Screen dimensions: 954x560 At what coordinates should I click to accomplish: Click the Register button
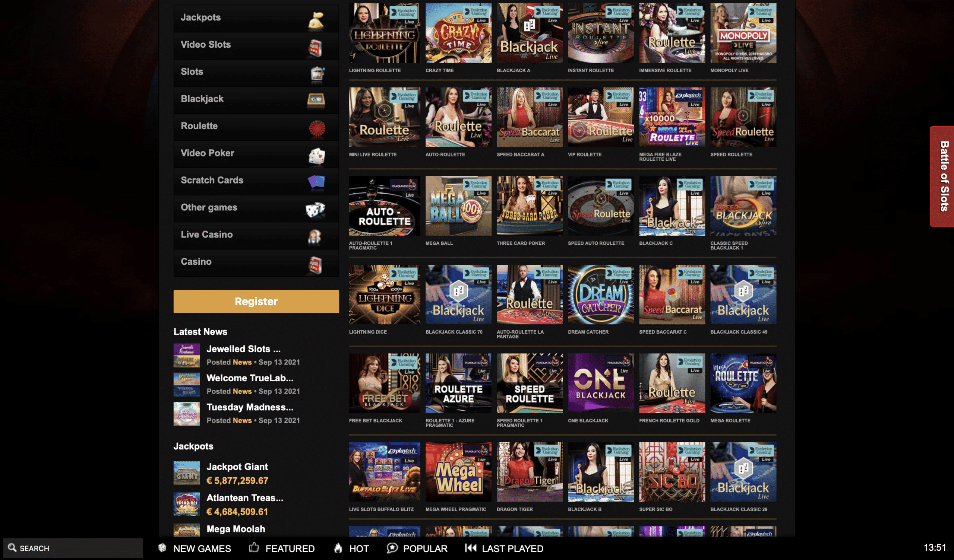coord(256,301)
